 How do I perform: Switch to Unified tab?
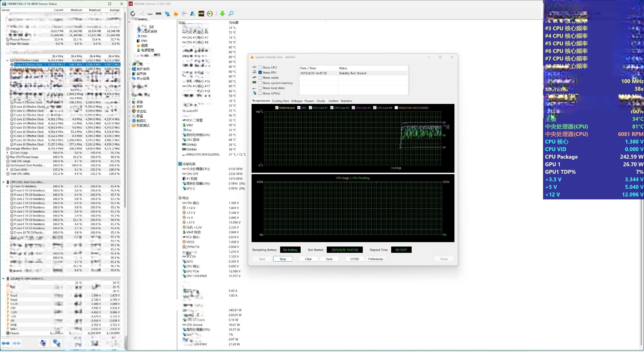[x=333, y=101]
